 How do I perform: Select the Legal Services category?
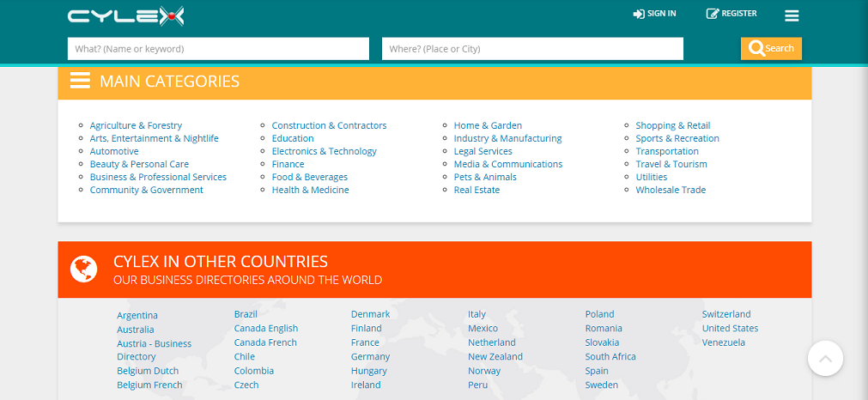click(x=483, y=151)
